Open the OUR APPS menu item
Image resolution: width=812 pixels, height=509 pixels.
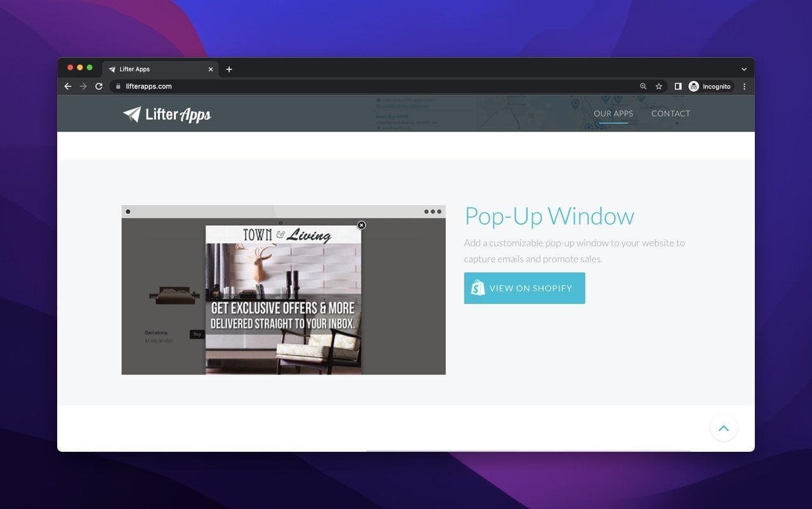[x=613, y=114]
